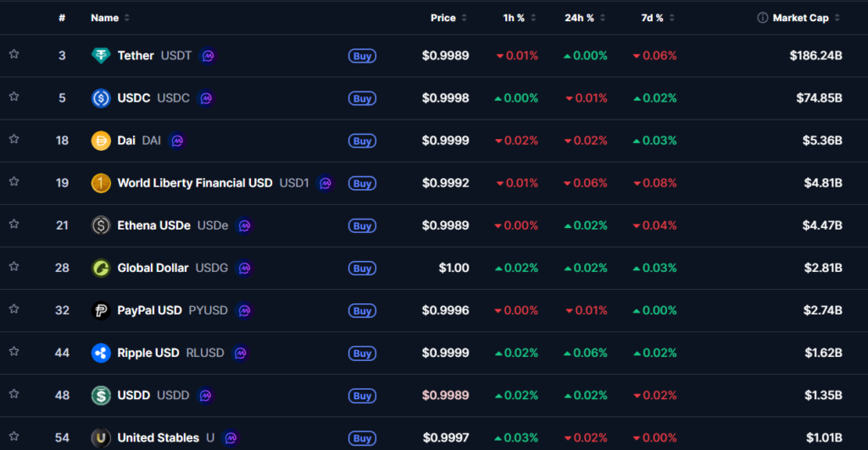Image resolution: width=868 pixels, height=450 pixels.
Task: Star Tether to add to watchlist
Action: click(x=14, y=54)
